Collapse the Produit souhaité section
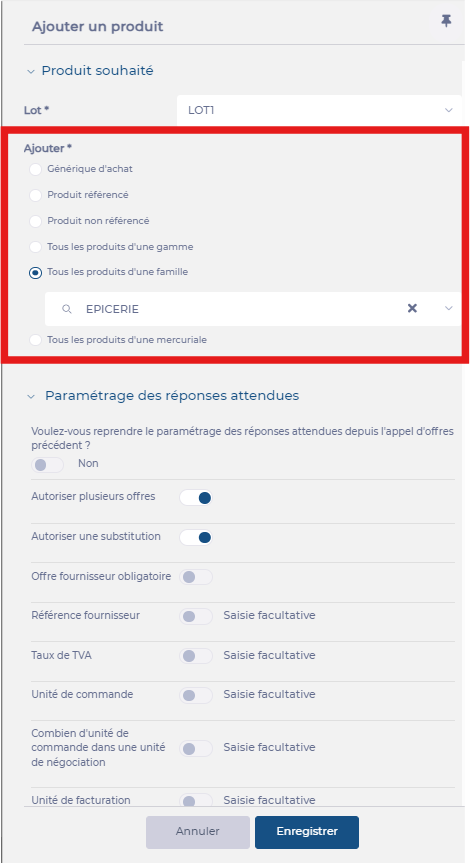Viewport: 470px width, 863px height. pyautogui.click(x=31, y=71)
